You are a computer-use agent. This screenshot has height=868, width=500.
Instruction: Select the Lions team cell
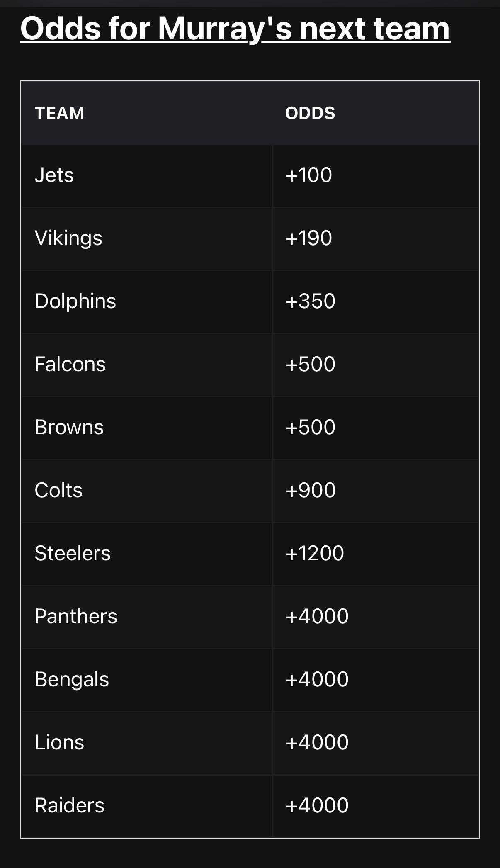click(x=59, y=742)
